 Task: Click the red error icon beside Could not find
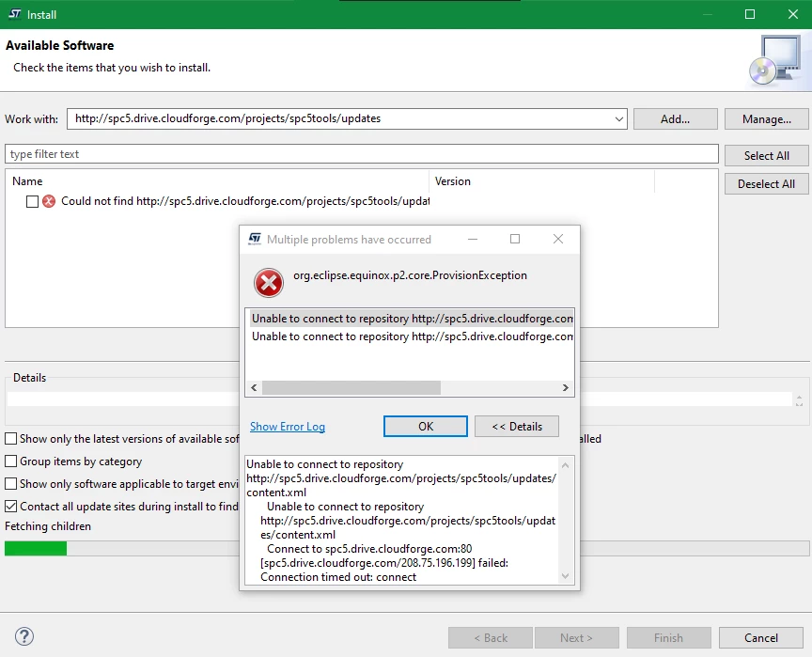[x=49, y=201]
